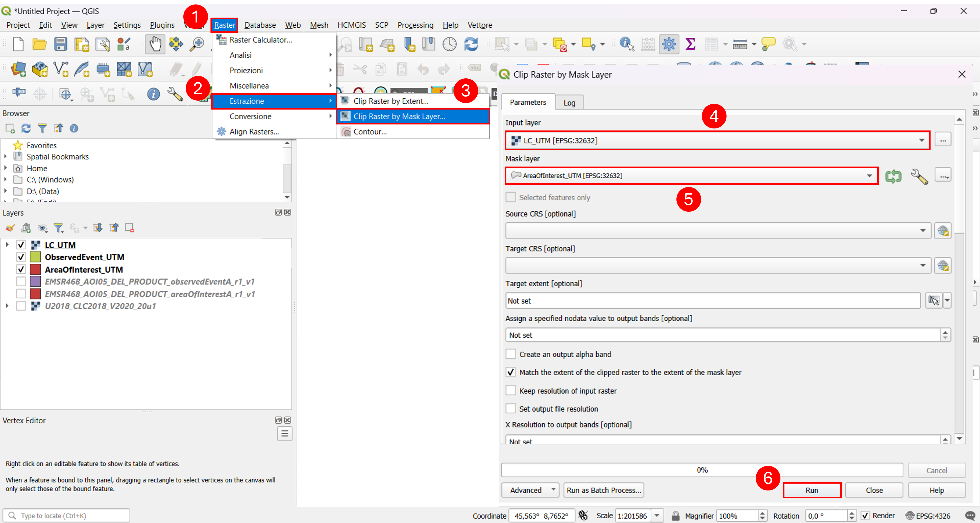Toggle visibility of ObservedEvent_UTM layer
Image resolution: width=980 pixels, height=523 pixels.
click(21, 257)
